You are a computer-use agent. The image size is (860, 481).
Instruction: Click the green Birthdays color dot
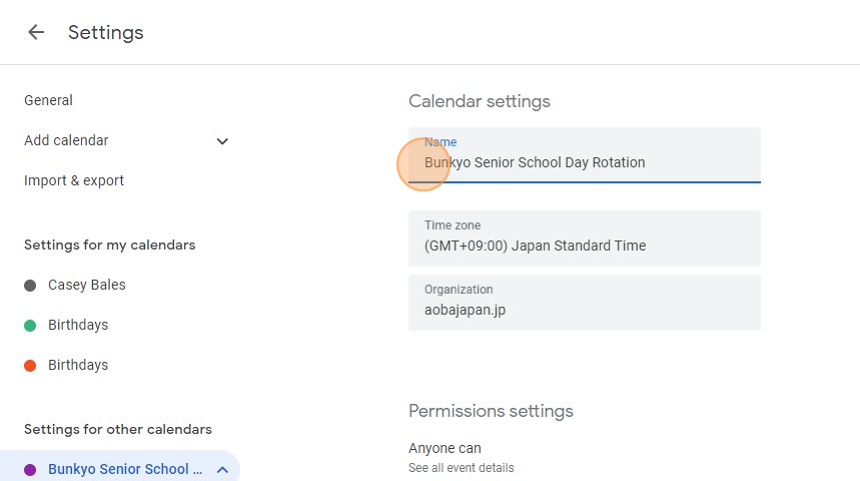(x=30, y=325)
